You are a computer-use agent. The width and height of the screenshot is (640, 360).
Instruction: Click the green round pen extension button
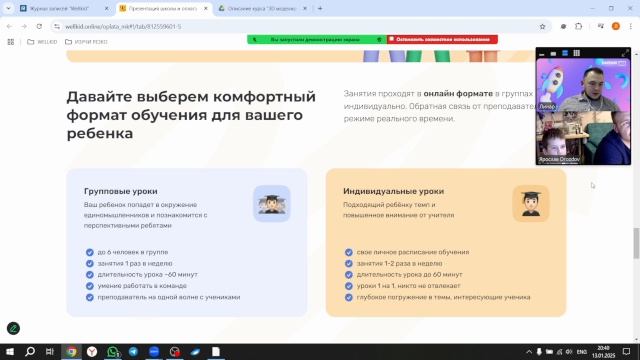(13, 329)
